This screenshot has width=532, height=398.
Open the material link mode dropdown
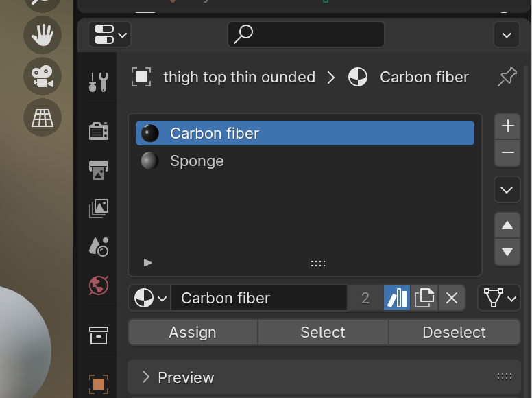point(499,298)
